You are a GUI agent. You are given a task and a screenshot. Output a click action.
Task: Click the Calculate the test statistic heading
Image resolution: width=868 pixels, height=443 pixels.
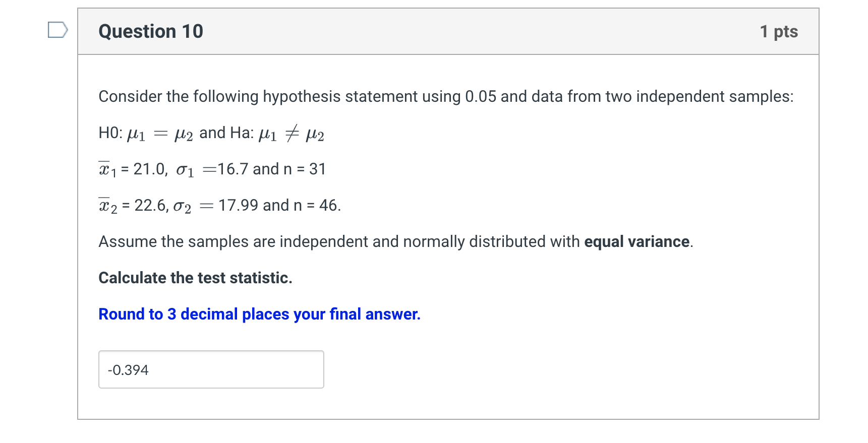coord(196,278)
